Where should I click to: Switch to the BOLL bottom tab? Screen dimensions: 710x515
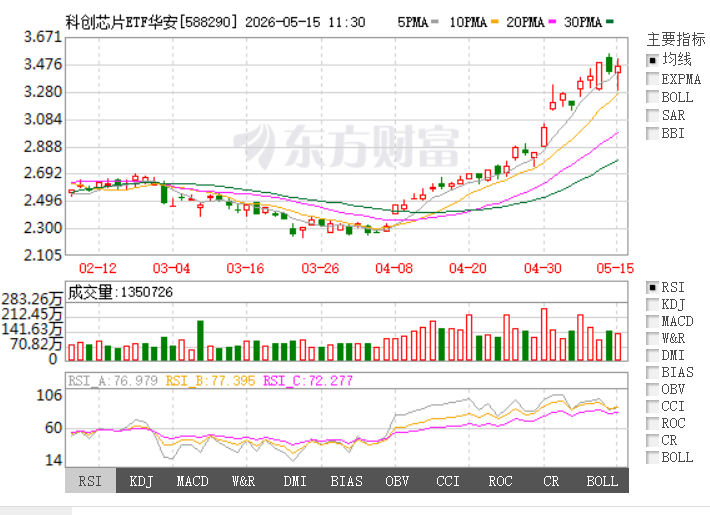[602, 481]
